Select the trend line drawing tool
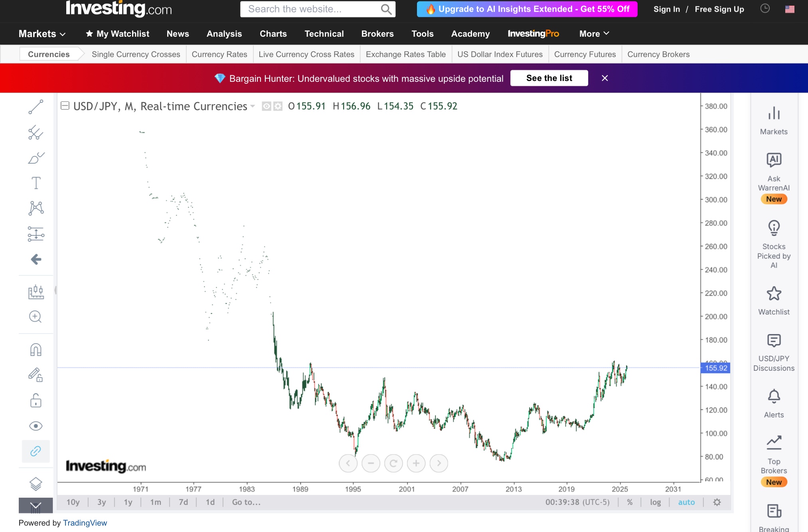Image resolution: width=808 pixels, height=532 pixels. pyautogui.click(x=36, y=107)
